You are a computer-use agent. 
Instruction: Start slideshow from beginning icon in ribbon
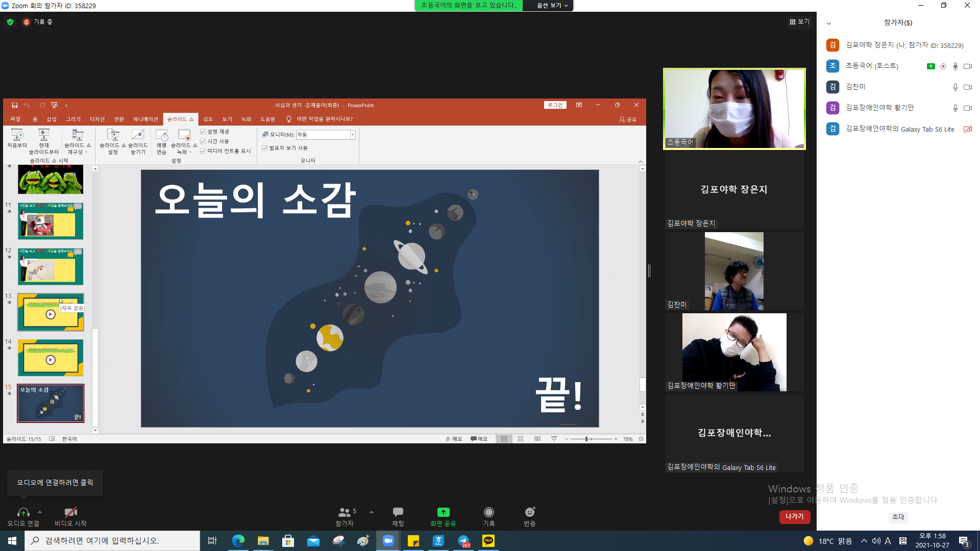click(17, 135)
